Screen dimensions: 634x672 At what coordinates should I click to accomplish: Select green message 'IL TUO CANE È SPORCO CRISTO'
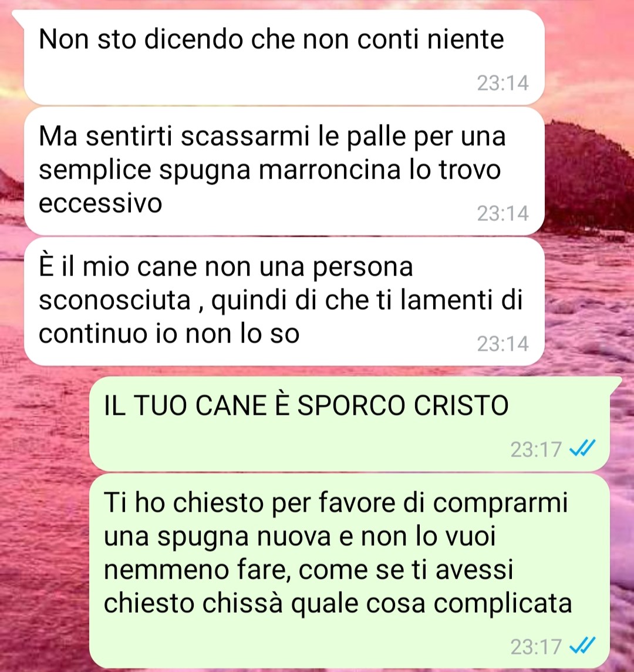click(x=349, y=424)
